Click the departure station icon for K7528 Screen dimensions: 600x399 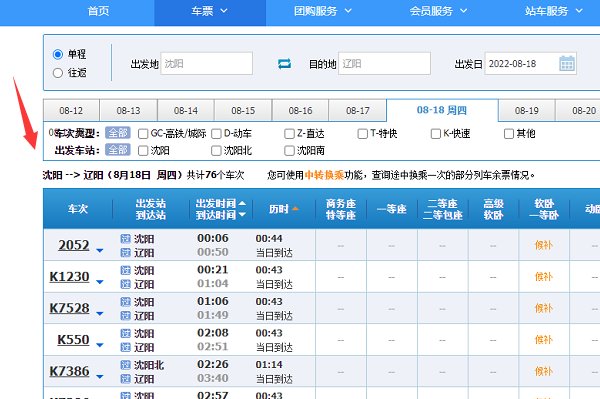pos(126,302)
